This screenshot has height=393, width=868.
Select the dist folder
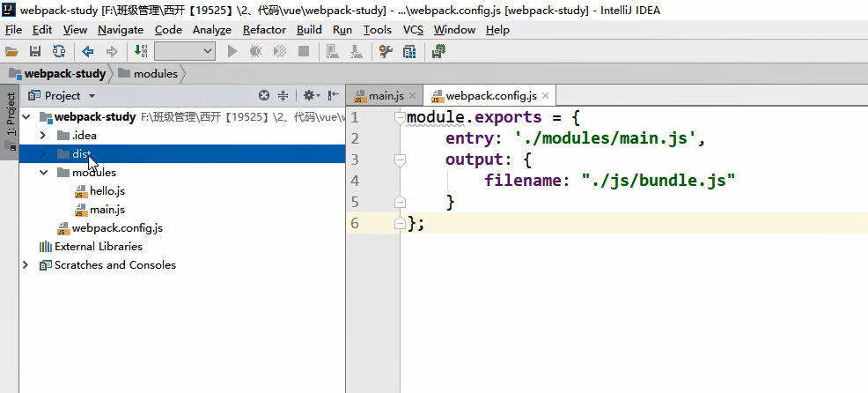(182, 154)
